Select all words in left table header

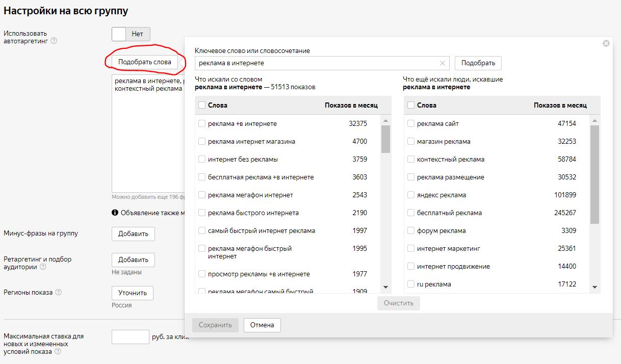[202, 105]
